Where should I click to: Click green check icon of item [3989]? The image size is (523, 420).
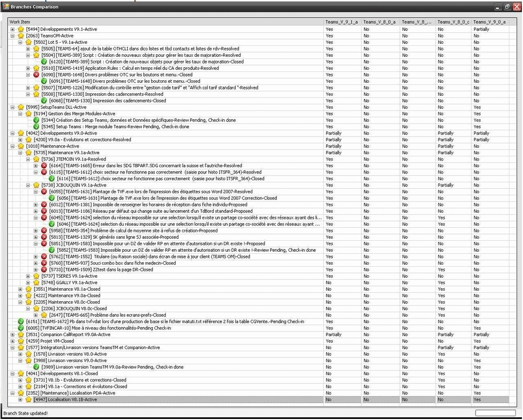pyautogui.click(x=37, y=367)
